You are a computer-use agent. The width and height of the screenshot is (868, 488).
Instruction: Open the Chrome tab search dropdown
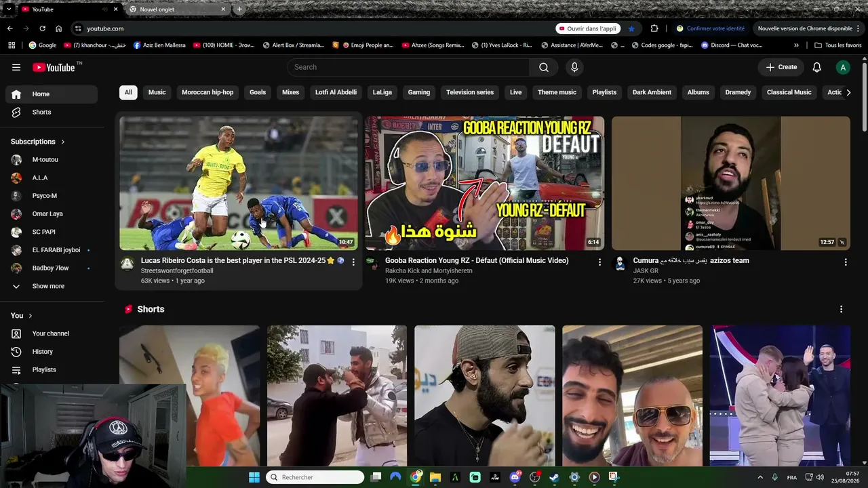point(8,9)
